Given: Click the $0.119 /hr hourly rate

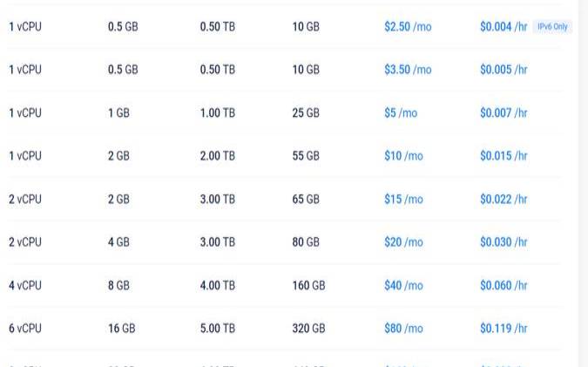Looking at the screenshot, I should (x=504, y=329).
